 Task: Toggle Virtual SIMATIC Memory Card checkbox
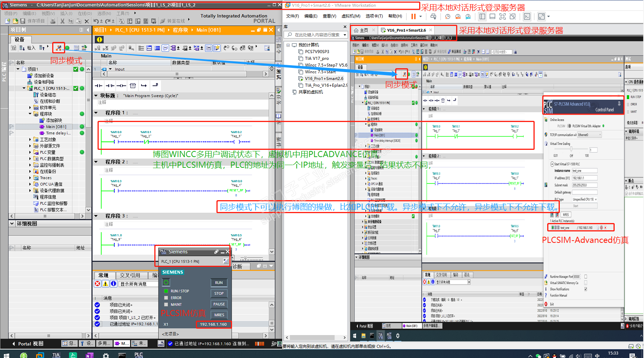tap(586, 283)
